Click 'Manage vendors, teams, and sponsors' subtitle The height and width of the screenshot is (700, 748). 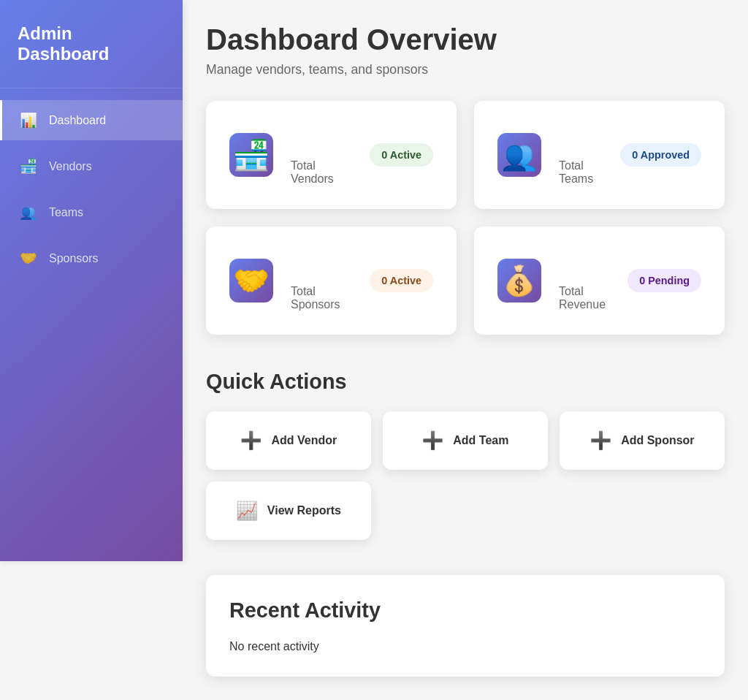pyautogui.click(x=317, y=69)
